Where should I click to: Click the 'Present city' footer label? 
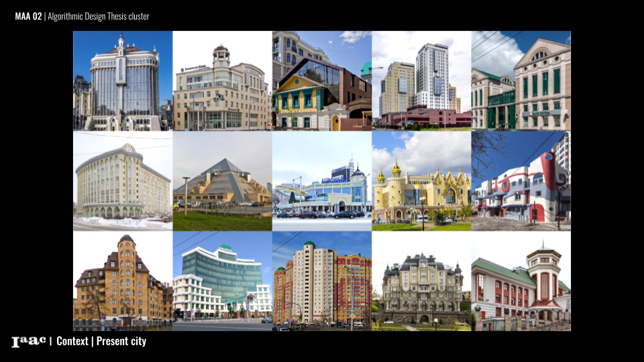coord(121,341)
